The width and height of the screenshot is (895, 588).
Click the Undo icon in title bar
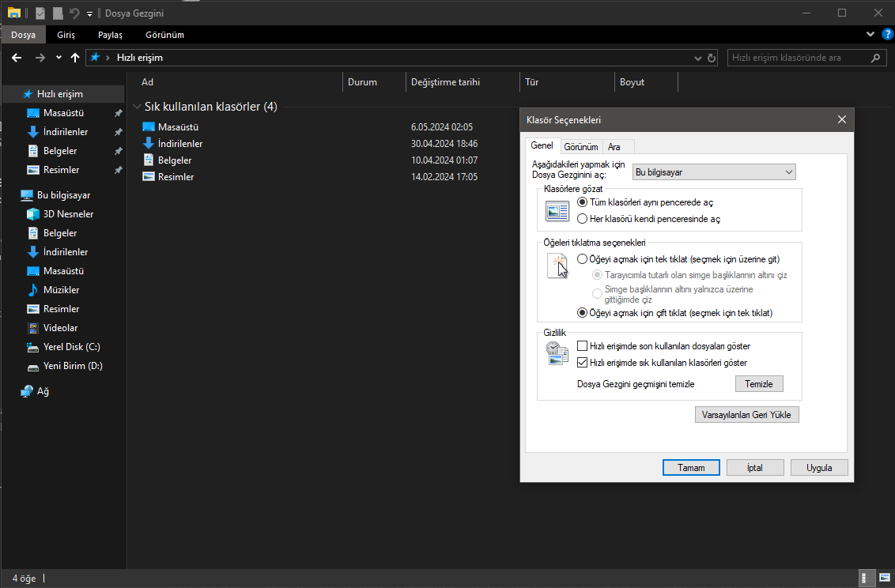click(x=74, y=13)
